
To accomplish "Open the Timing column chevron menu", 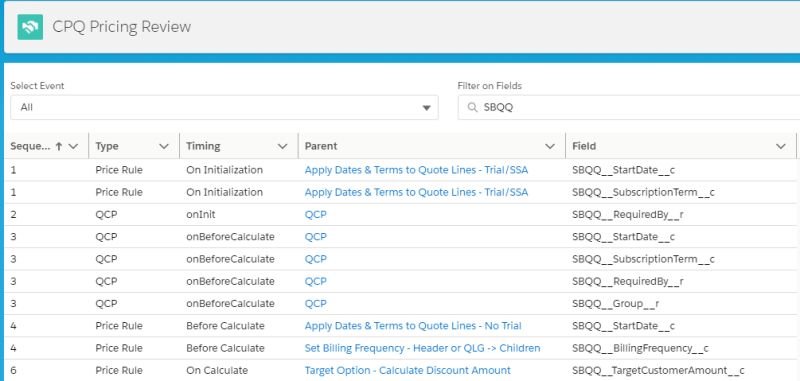I will [x=282, y=146].
